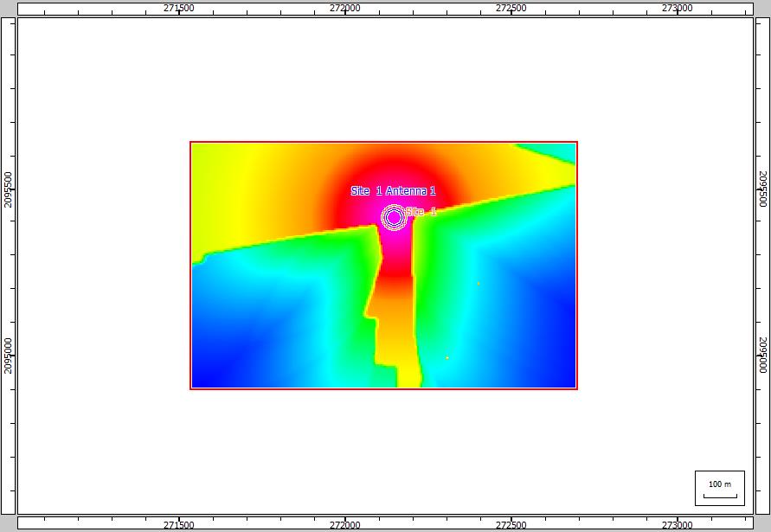This screenshot has width=771, height=532.
Task: Click the 272500 label on top ruler
Action: (x=511, y=8)
